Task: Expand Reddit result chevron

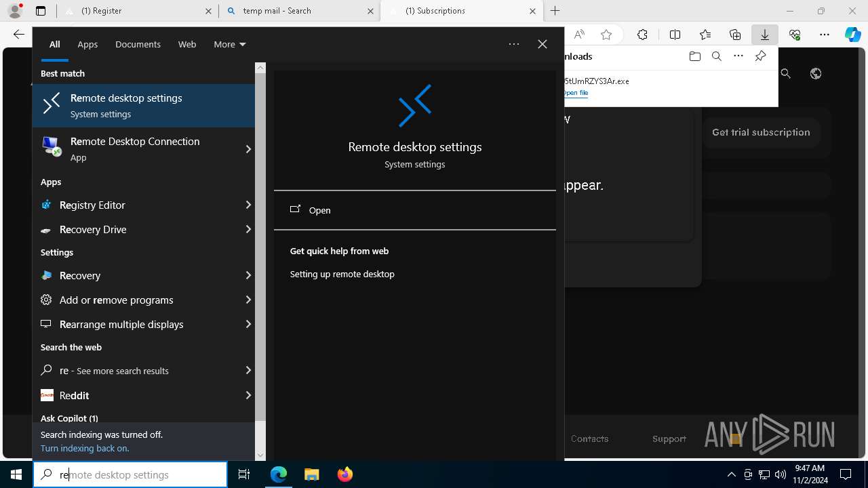Action: coord(248,395)
